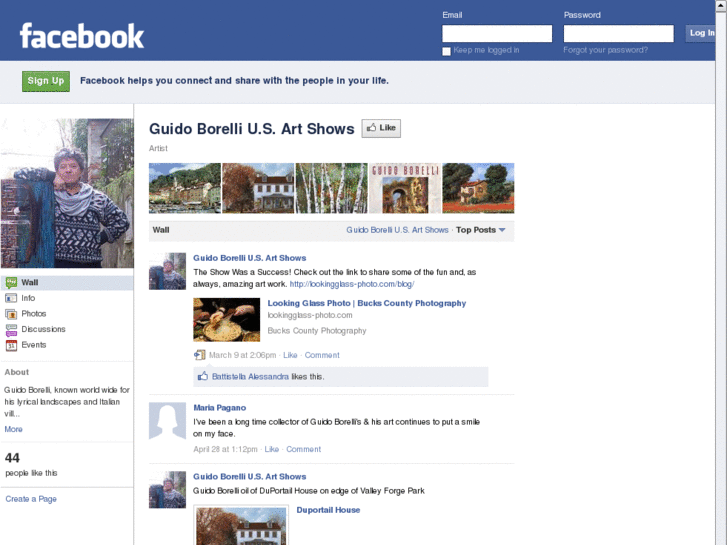Open the Guido Borelli poster thumbnail
Viewport: 727px width, 545px height.
405,188
